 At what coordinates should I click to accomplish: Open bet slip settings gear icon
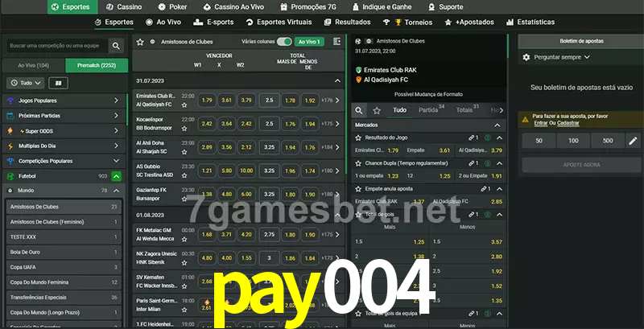point(526,57)
